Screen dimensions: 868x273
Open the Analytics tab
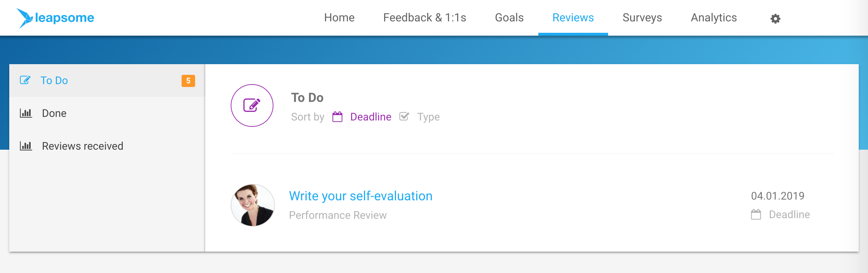point(714,17)
